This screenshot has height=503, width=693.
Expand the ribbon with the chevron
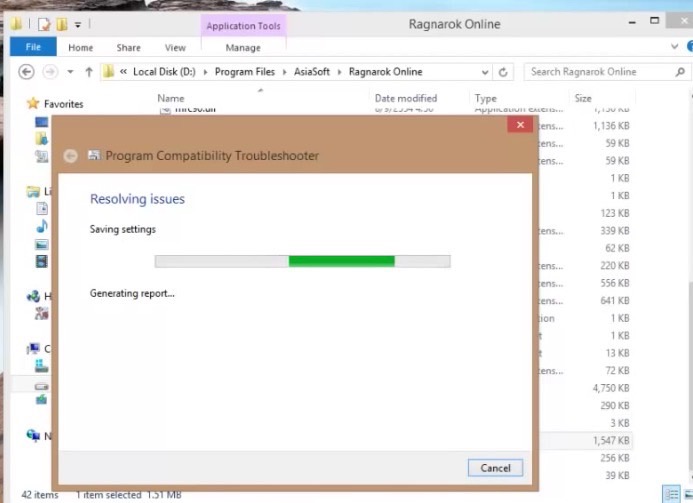point(674,46)
